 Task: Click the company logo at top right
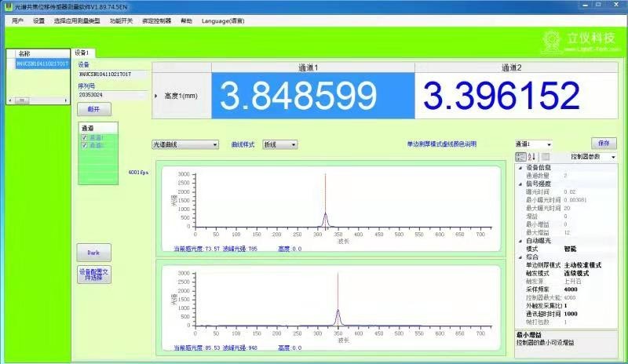tap(582, 40)
